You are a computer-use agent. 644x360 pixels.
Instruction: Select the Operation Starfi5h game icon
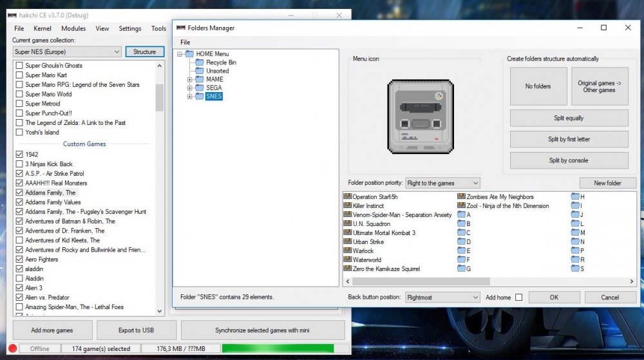[x=348, y=197]
